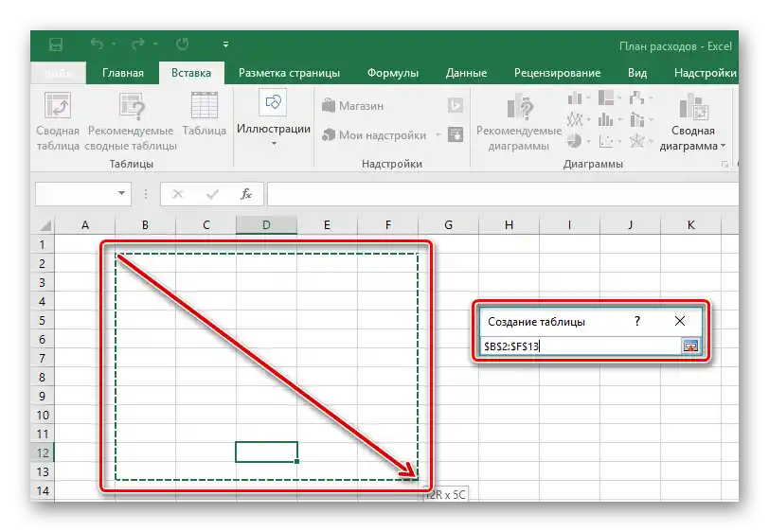Image resolution: width=769 pixels, height=532 pixels.
Task: Click the Файл tab
Action: [58, 73]
